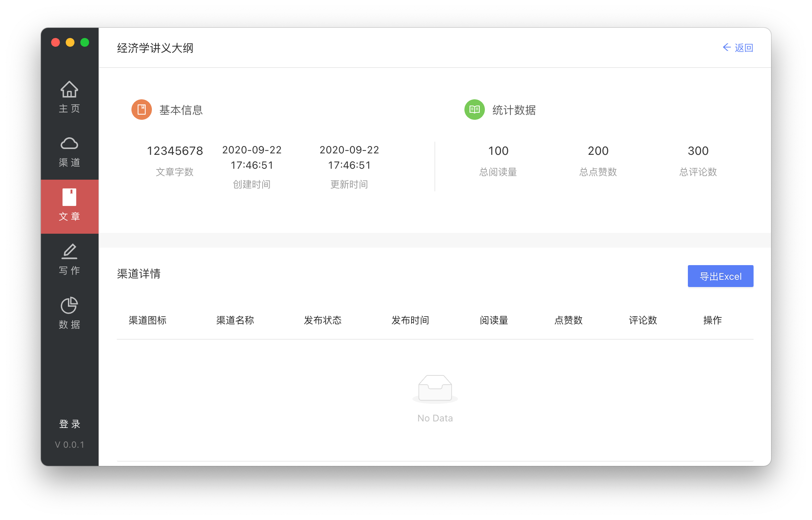Click the 发布状态 column header
The width and height of the screenshot is (812, 520).
click(x=322, y=320)
